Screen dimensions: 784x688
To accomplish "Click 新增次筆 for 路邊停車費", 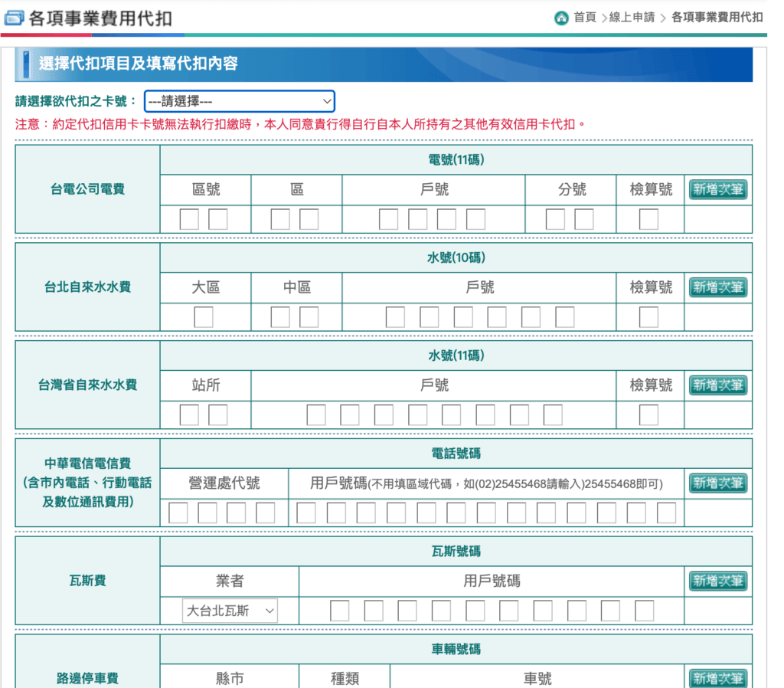I will pos(717,678).
